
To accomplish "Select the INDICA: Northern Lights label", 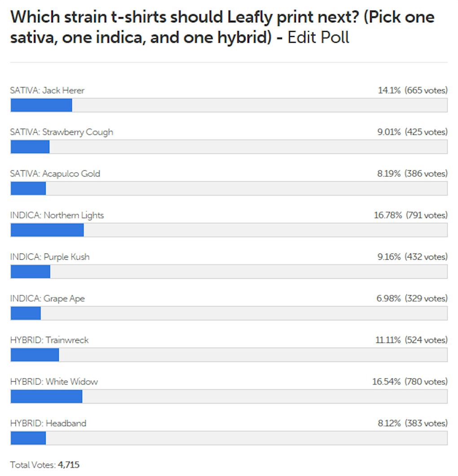I will 57,215.
